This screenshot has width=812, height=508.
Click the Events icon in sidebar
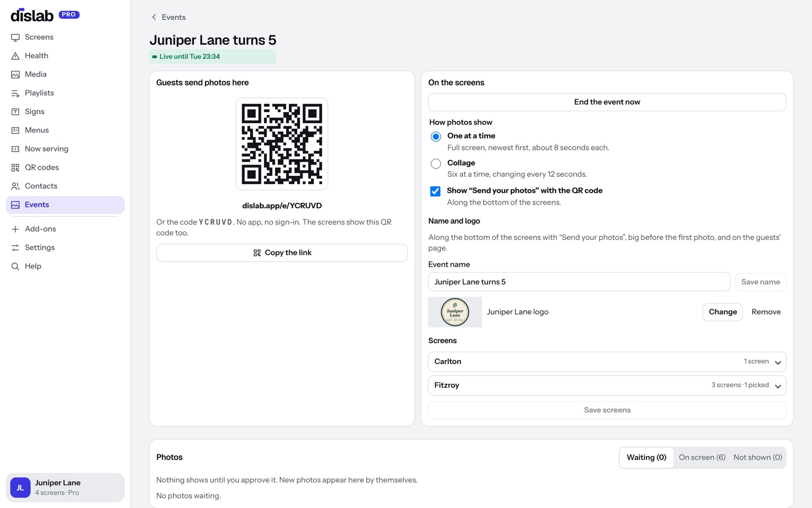[x=15, y=205]
